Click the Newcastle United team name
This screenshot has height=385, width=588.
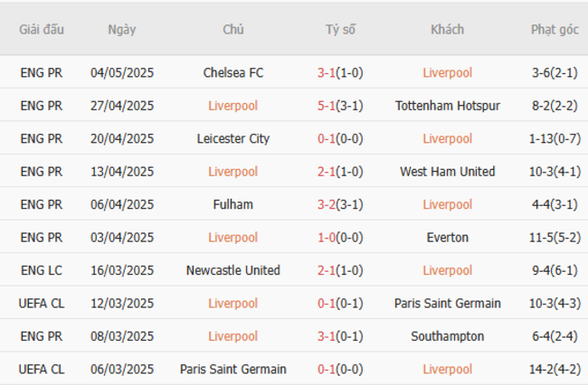pyautogui.click(x=232, y=270)
